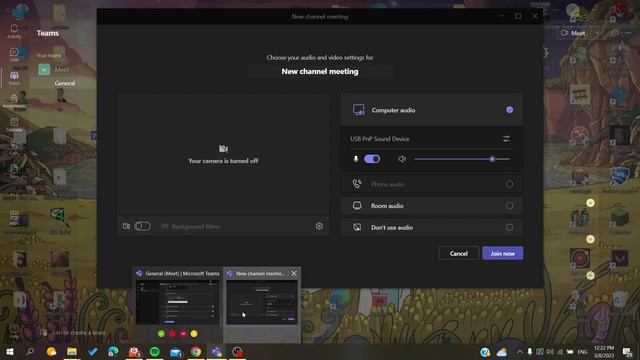Open Activity in the Teams sidebar

coord(14,31)
